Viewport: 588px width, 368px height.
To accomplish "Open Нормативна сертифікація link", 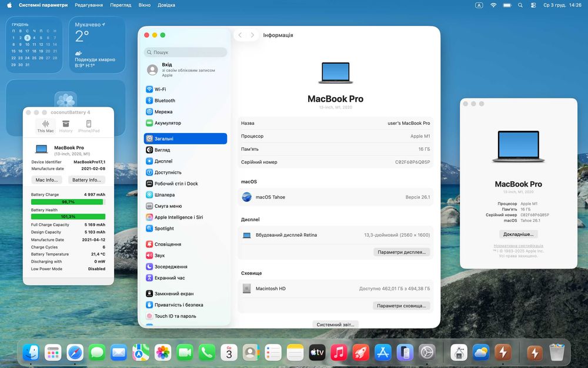I will click(x=518, y=246).
